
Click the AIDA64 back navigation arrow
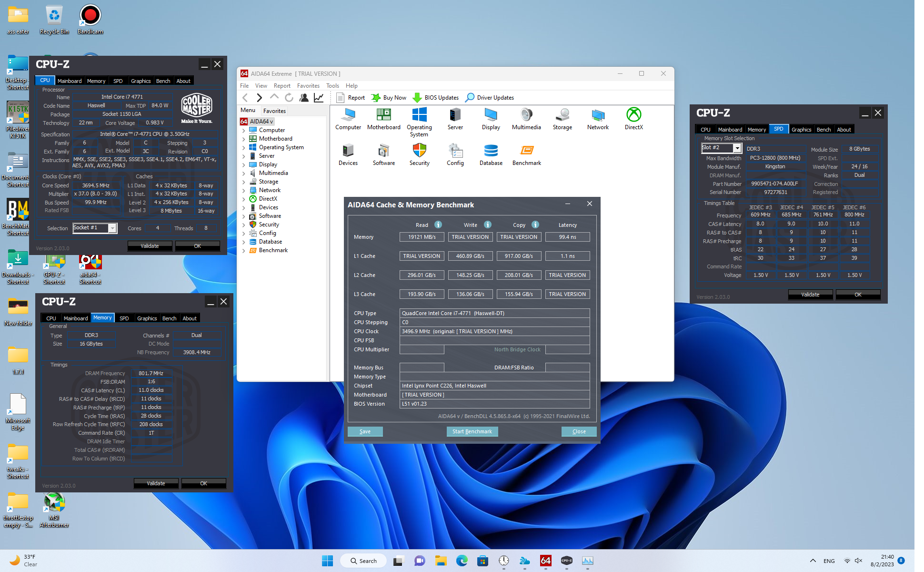point(245,98)
